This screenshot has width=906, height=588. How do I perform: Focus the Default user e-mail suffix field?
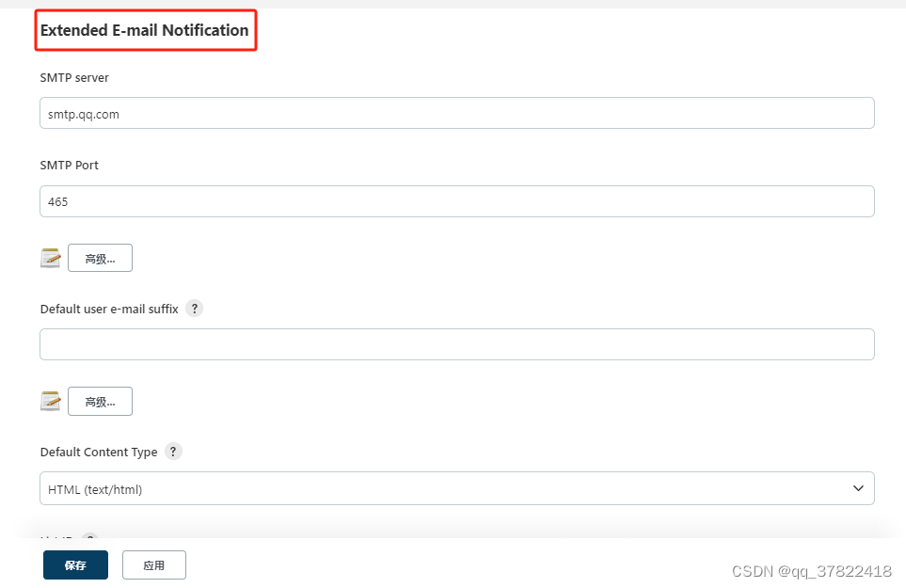pyautogui.click(x=457, y=344)
